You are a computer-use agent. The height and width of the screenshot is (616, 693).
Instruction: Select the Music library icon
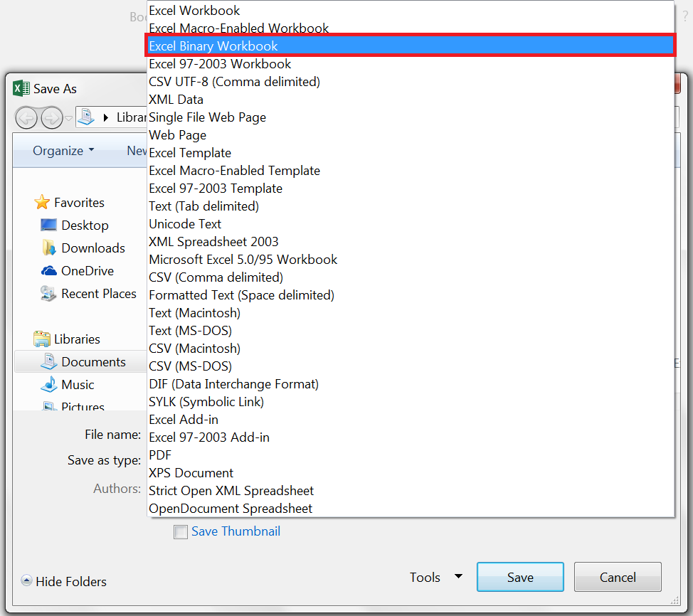point(48,385)
